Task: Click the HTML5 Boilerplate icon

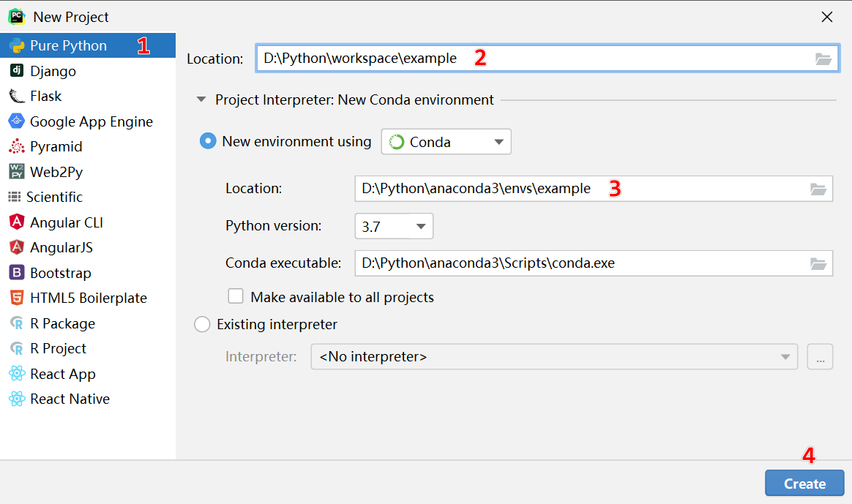Action: (x=17, y=298)
